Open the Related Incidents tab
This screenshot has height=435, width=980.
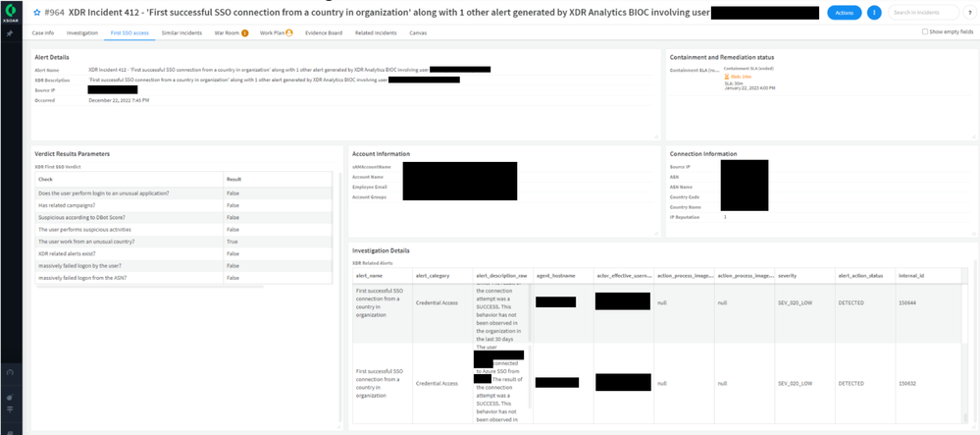(x=376, y=33)
